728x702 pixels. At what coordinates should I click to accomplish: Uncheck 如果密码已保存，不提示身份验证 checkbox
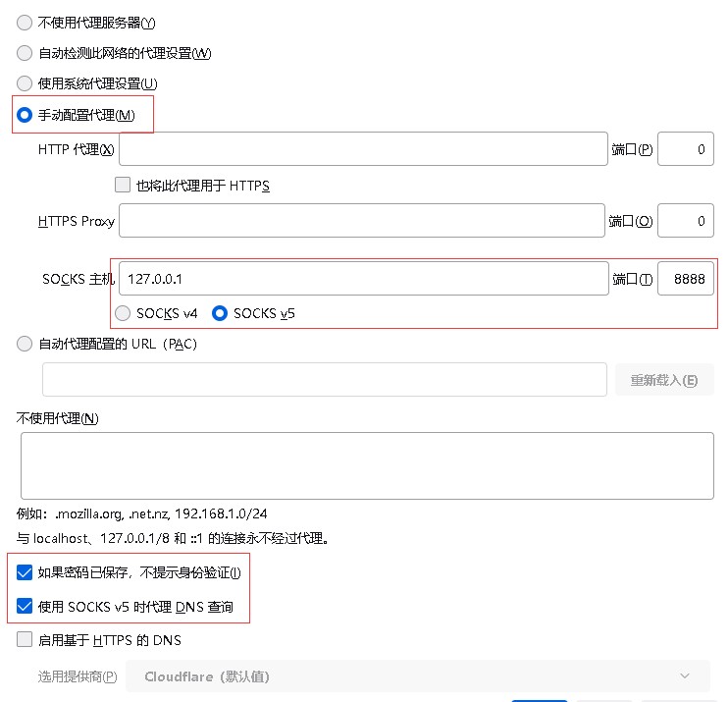point(25,572)
